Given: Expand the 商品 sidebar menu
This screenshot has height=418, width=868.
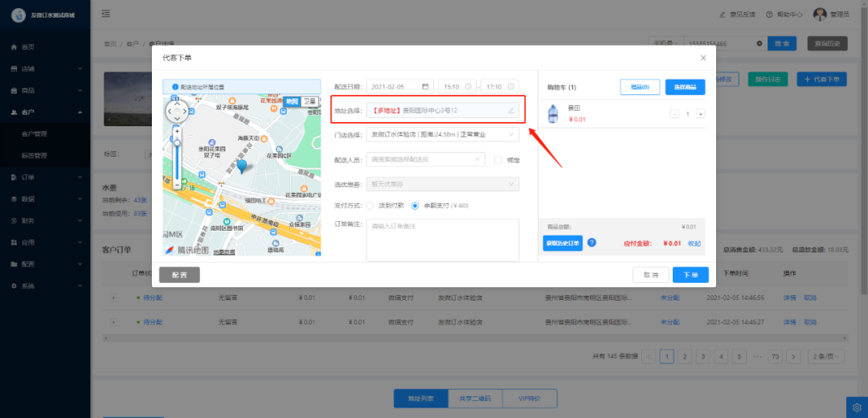Looking at the screenshot, I should tap(45, 90).
